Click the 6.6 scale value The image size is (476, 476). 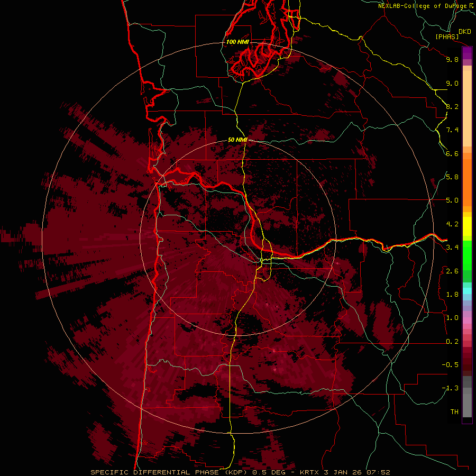pos(452,153)
